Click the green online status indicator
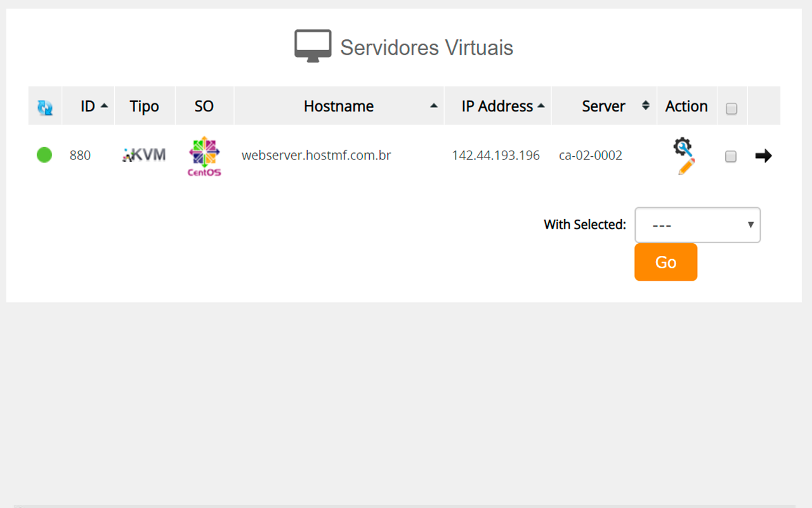This screenshot has height=508, width=812. pyautogui.click(x=44, y=154)
